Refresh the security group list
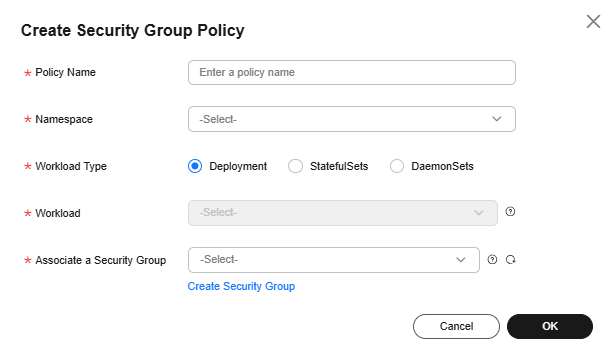The width and height of the screenshot is (616, 360). (x=511, y=259)
